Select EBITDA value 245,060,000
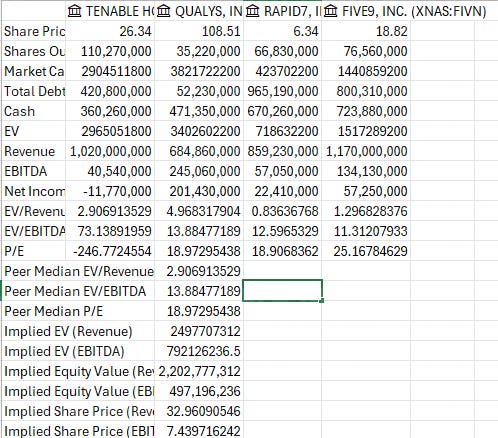Viewport: 498px width, 438px height. (x=205, y=171)
